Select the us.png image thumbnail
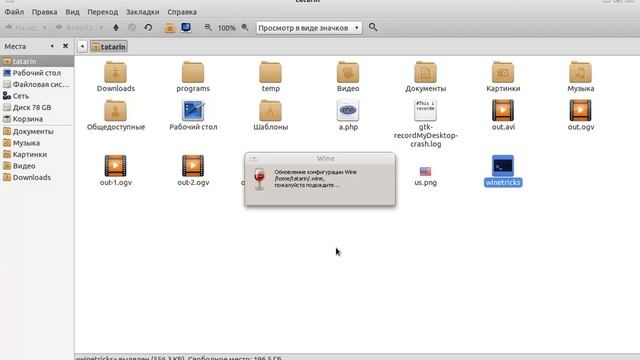640x360 pixels. click(425, 171)
